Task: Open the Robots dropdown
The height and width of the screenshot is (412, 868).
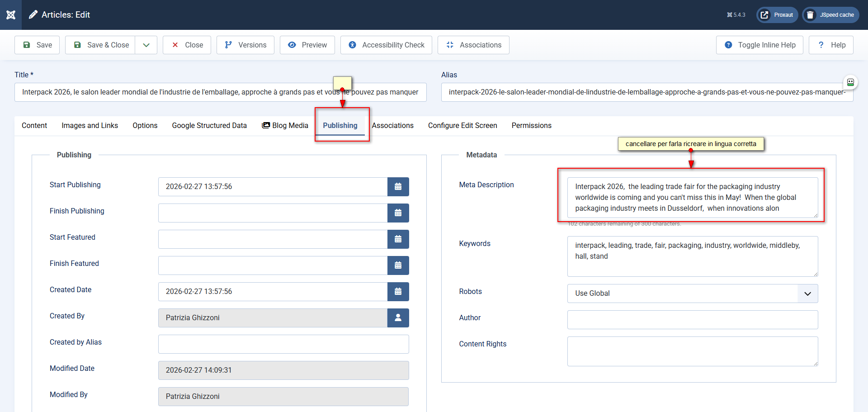Action: point(692,294)
